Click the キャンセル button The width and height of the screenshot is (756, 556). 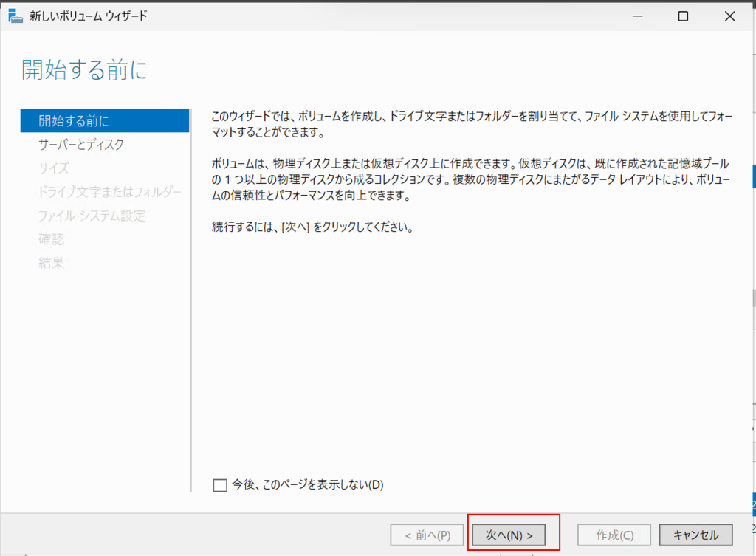coord(695,535)
